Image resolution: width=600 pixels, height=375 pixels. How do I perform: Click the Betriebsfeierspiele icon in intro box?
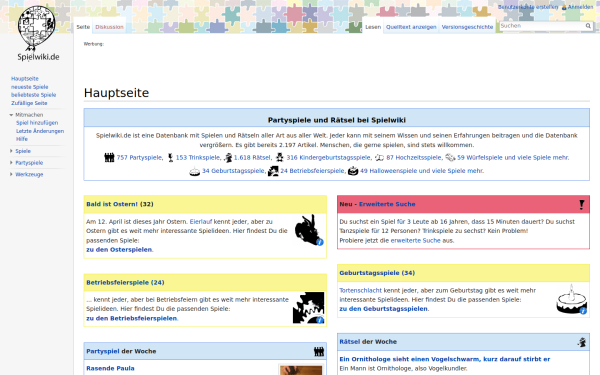click(273, 171)
